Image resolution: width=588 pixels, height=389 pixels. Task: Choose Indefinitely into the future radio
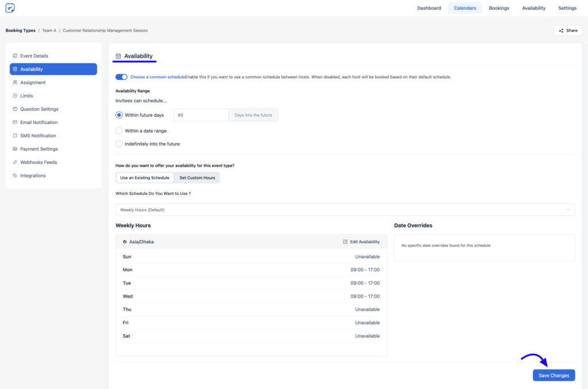(x=119, y=144)
